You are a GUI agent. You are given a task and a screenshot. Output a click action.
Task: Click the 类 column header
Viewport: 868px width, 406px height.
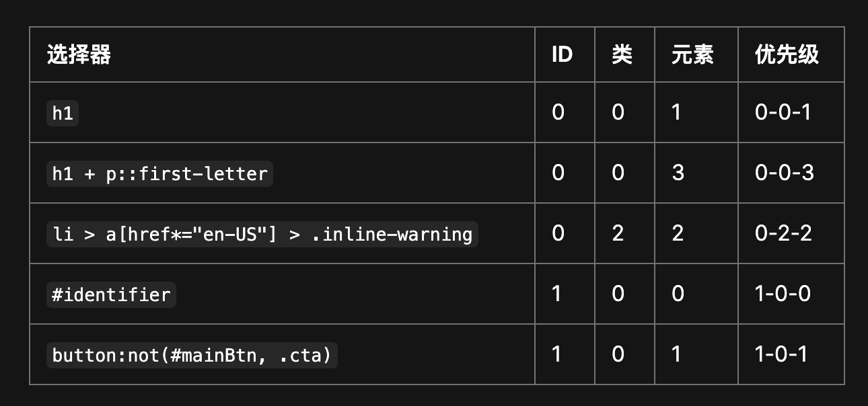point(622,54)
